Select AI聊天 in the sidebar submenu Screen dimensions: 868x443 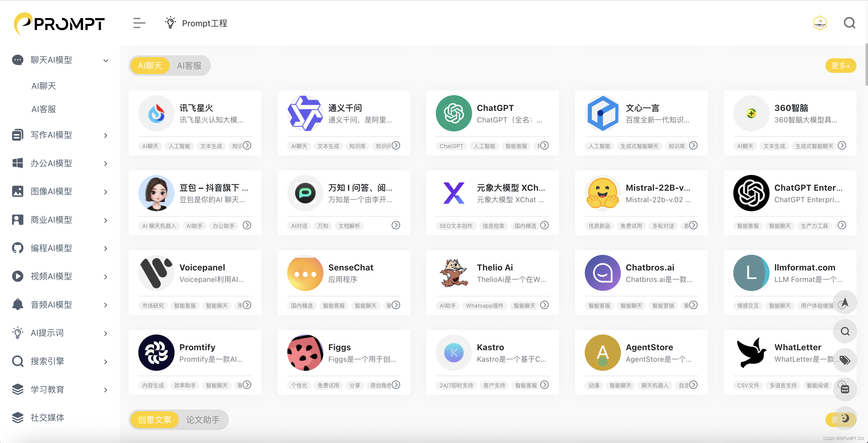click(43, 86)
